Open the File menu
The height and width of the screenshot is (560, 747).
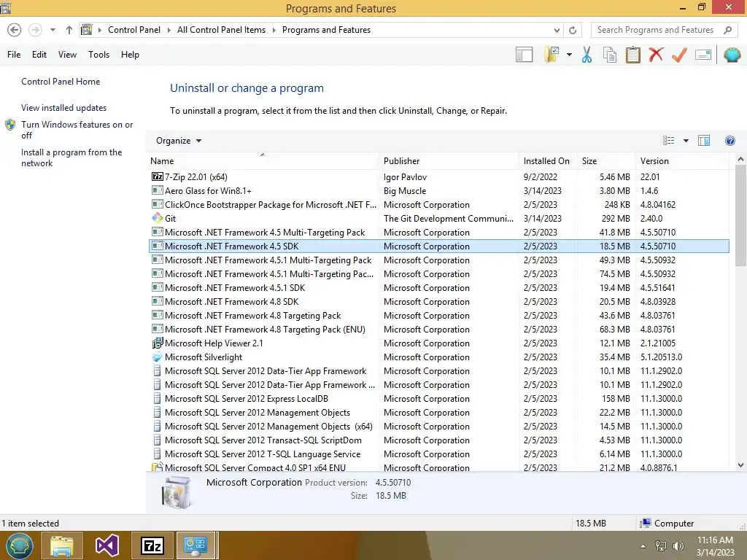pyautogui.click(x=14, y=55)
